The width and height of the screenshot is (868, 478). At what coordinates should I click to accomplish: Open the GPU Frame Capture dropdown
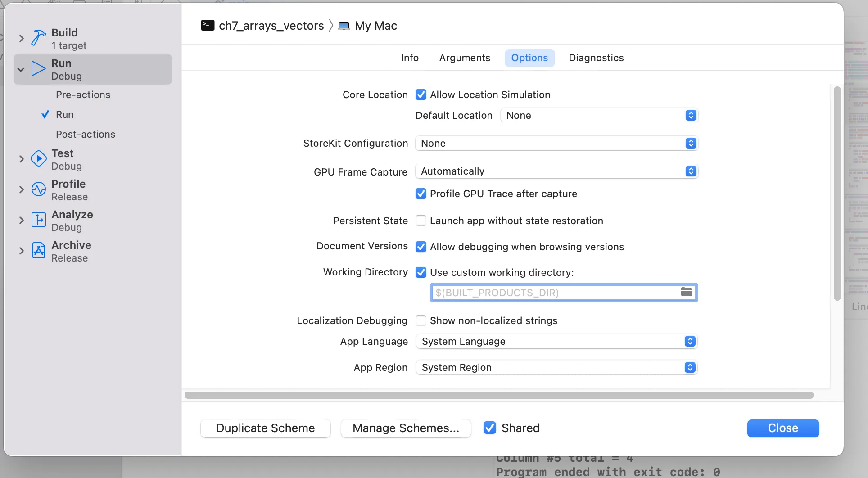pos(556,171)
